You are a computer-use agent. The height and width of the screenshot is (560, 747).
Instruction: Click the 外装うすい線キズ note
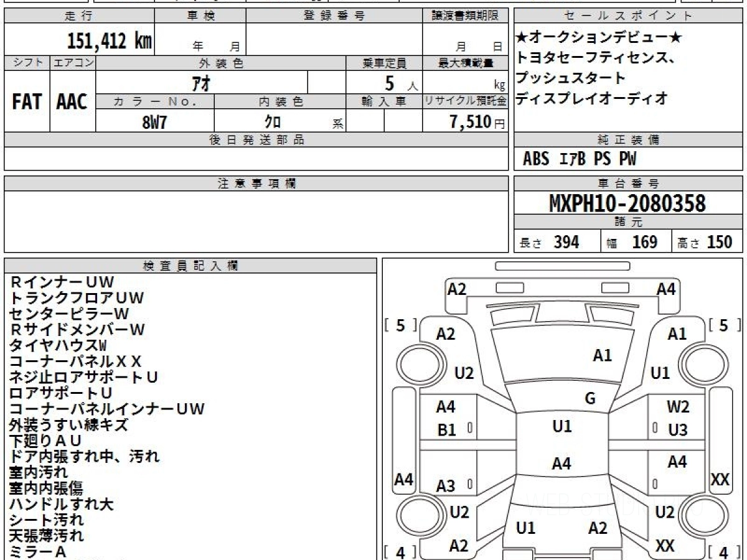(68, 425)
